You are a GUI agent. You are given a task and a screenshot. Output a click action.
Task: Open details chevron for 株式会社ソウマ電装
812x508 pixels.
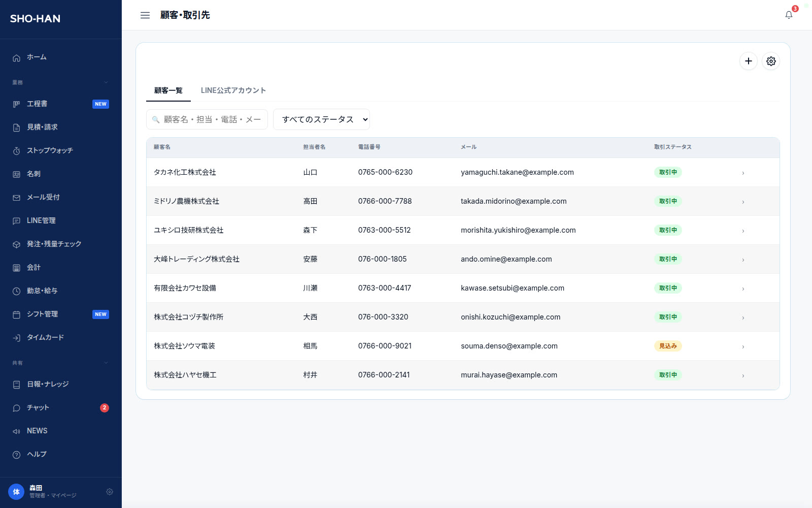(743, 346)
